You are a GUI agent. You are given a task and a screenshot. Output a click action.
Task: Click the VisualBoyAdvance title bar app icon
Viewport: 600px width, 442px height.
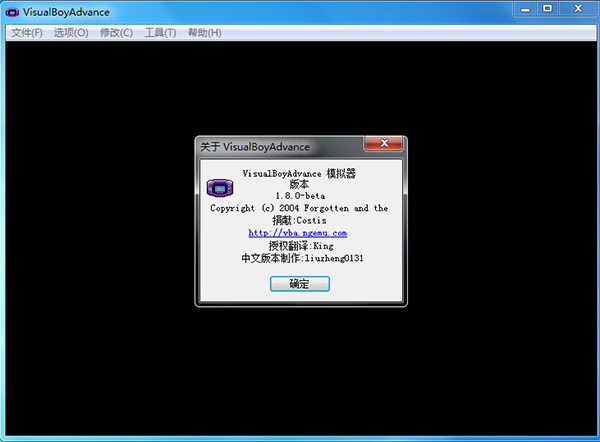[12, 12]
